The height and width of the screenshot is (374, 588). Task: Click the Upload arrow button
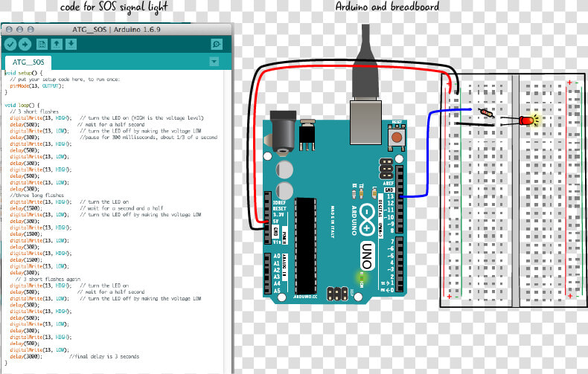(25, 45)
